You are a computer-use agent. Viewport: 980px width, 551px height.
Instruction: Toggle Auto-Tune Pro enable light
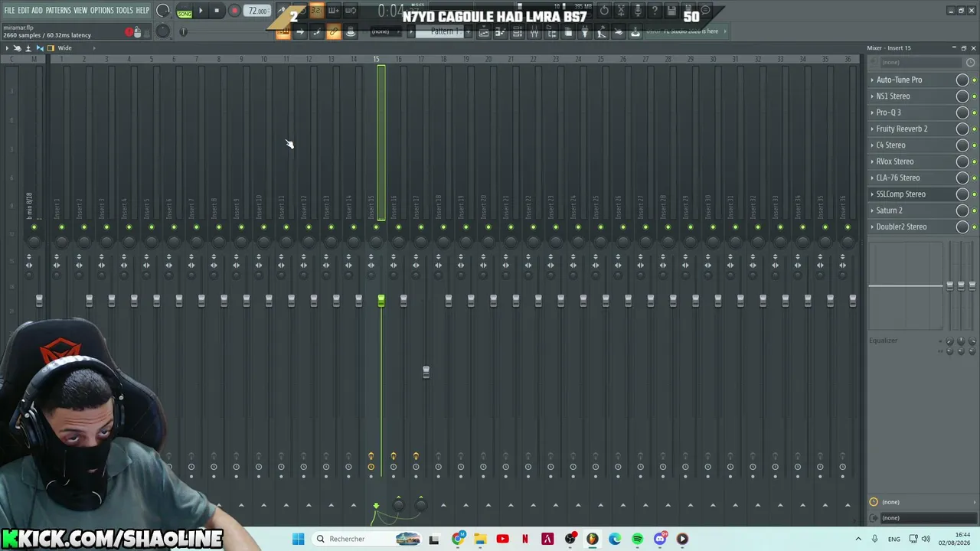click(x=974, y=80)
